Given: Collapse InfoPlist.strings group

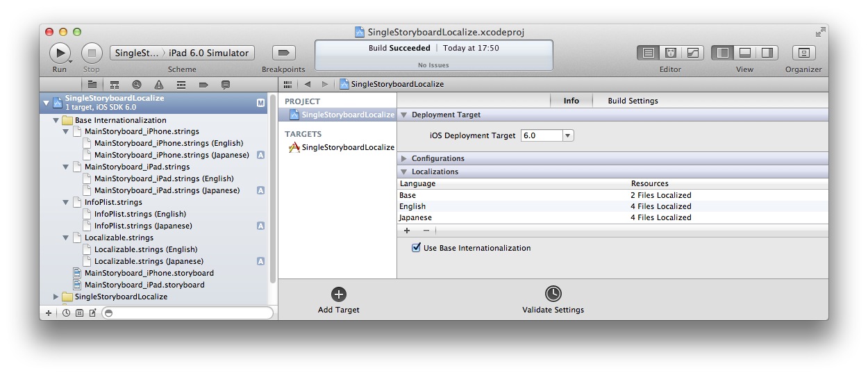Looking at the screenshot, I should coord(66,203).
